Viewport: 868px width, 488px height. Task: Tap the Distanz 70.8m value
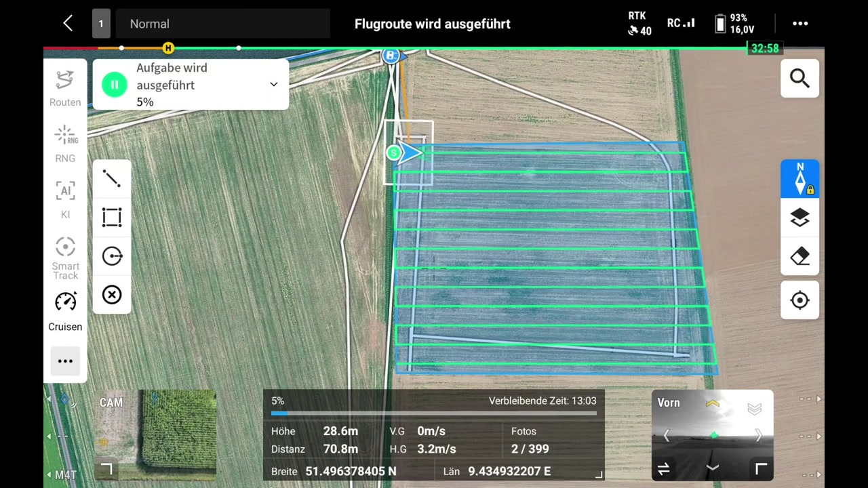pyautogui.click(x=340, y=449)
